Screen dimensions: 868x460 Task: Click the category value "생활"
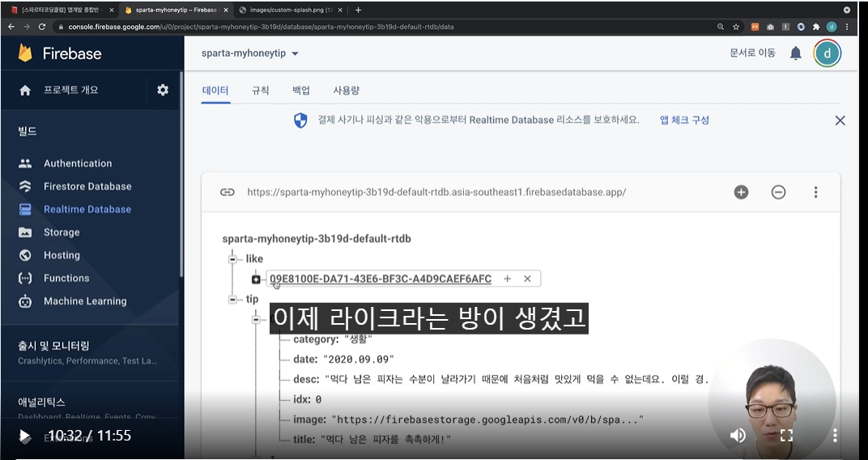point(358,339)
